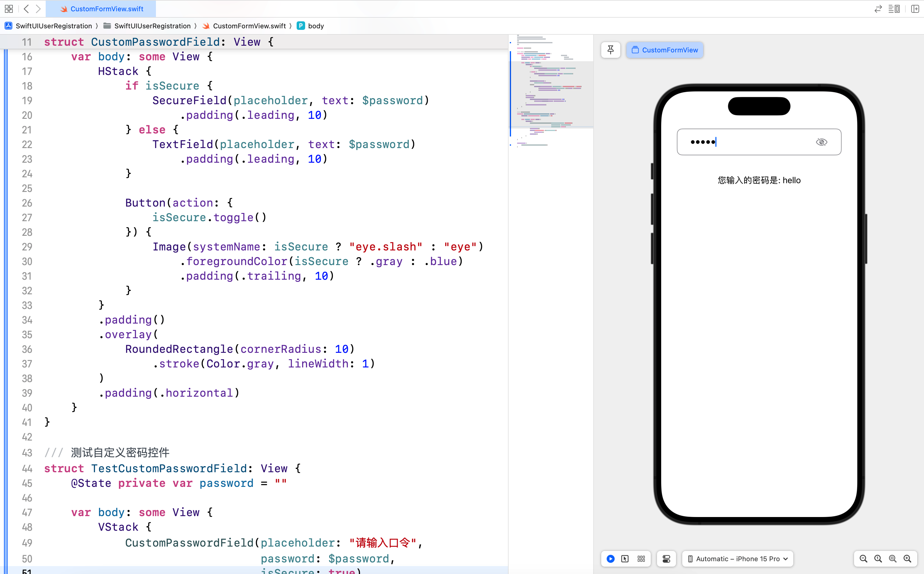Screen dimensions: 924x574
Task: Click the swap editor arrows icon
Action: click(878, 9)
